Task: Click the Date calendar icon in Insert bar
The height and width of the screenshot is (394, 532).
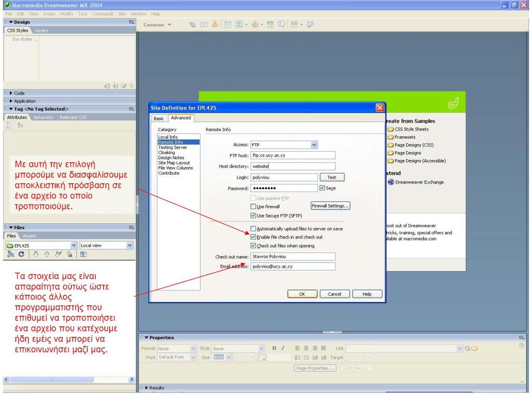Action: tap(270, 24)
